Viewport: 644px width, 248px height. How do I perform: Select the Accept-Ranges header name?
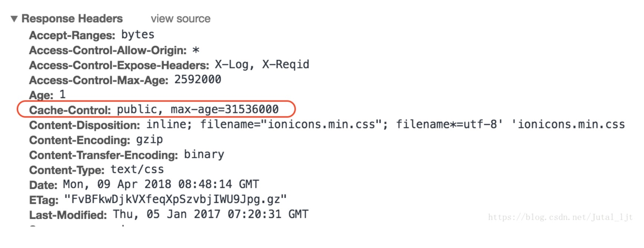[72, 36]
